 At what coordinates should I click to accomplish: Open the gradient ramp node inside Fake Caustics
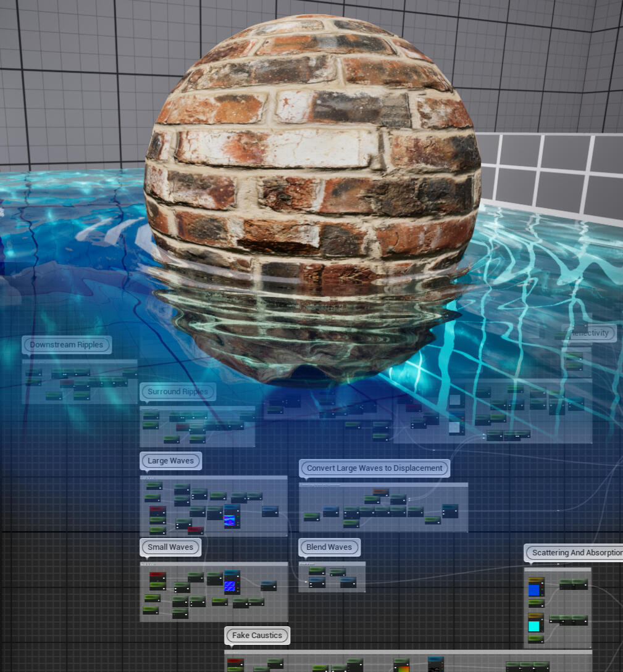(402, 668)
